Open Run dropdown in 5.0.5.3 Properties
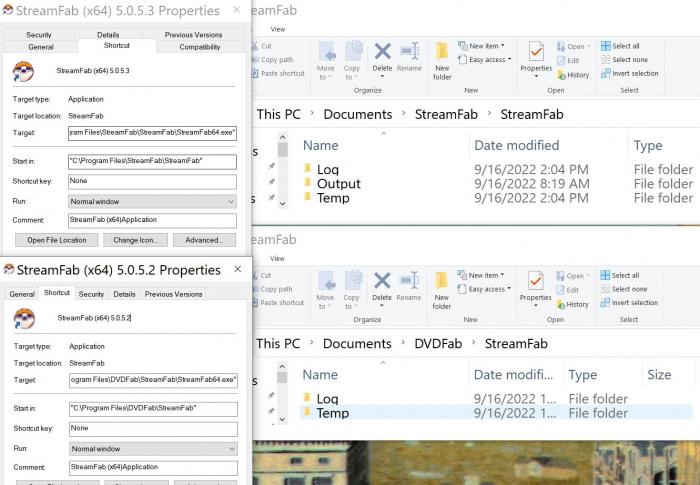 152,201
